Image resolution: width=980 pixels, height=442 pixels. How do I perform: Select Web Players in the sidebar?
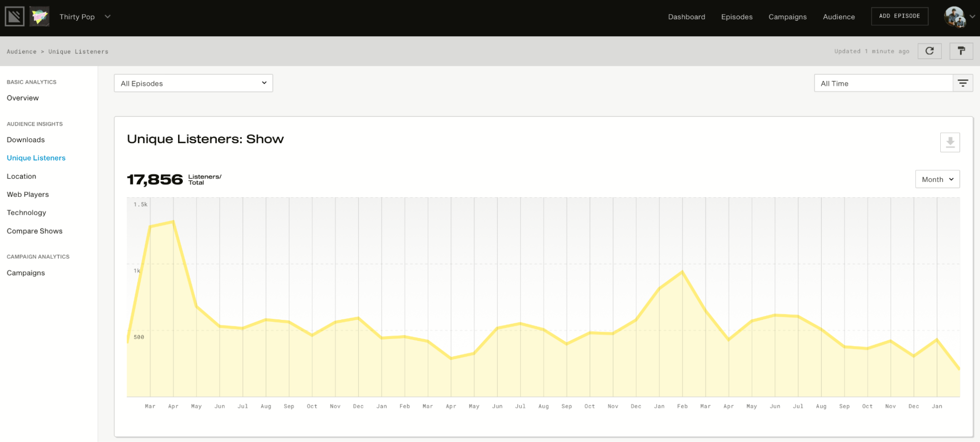tap(27, 194)
